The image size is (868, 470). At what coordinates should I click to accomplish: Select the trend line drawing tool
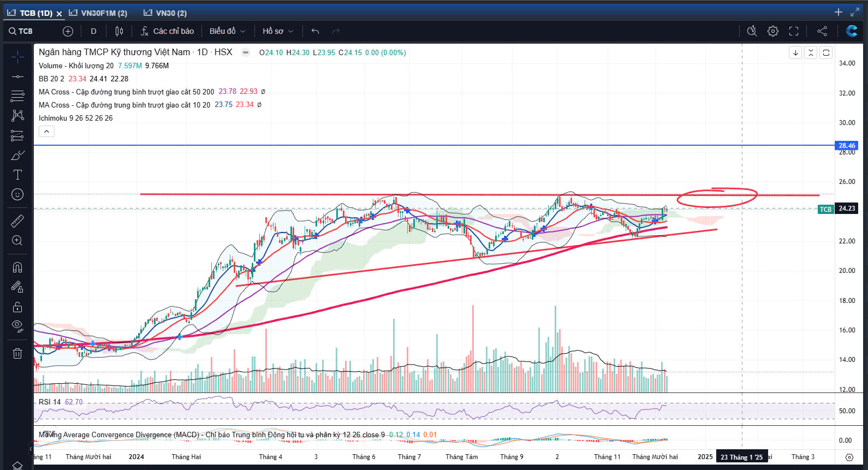pyautogui.click(x=17, y=76)
